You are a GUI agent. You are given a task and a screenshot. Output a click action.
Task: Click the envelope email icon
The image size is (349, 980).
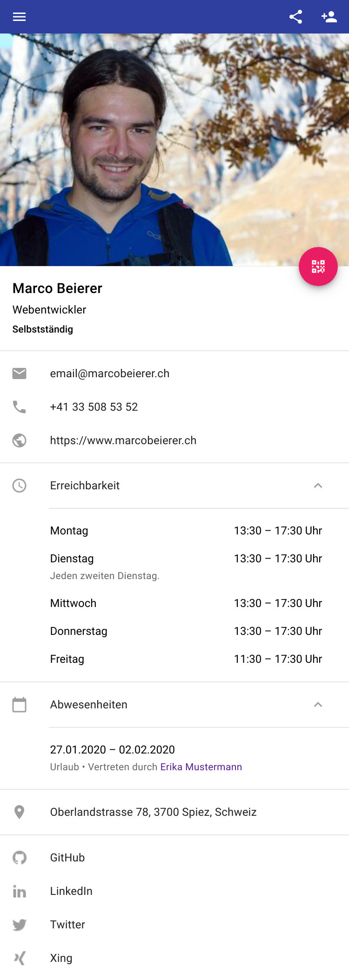[19, 373]
